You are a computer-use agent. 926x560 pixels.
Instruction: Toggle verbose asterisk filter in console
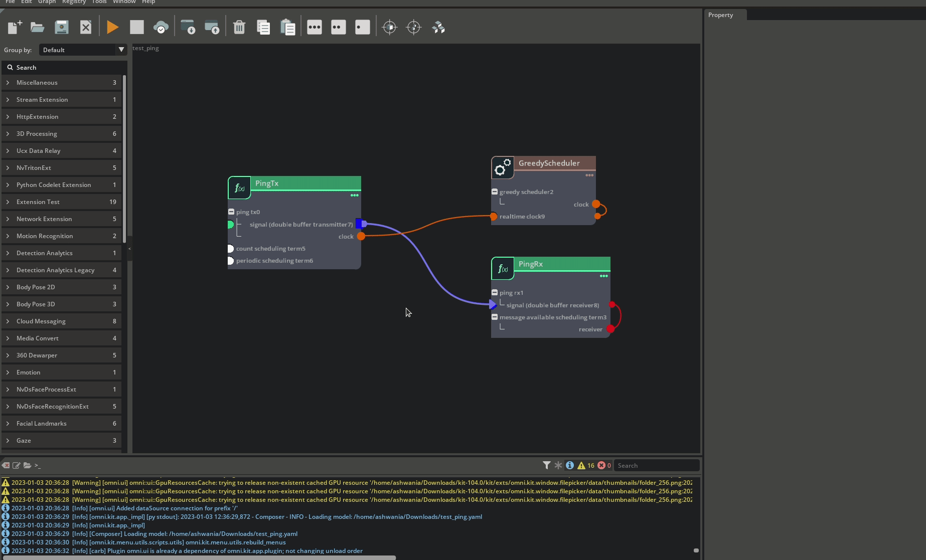[558, 465]
